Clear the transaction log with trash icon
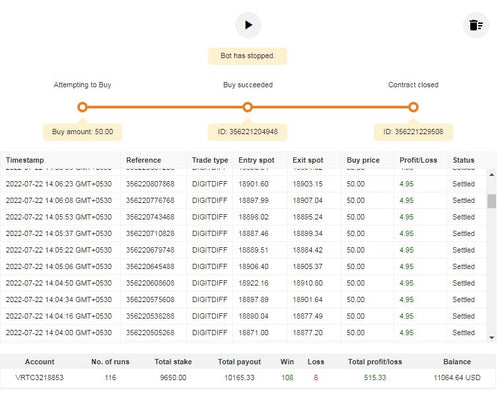This screenshot has height=396, width=500. click(476, 25)
